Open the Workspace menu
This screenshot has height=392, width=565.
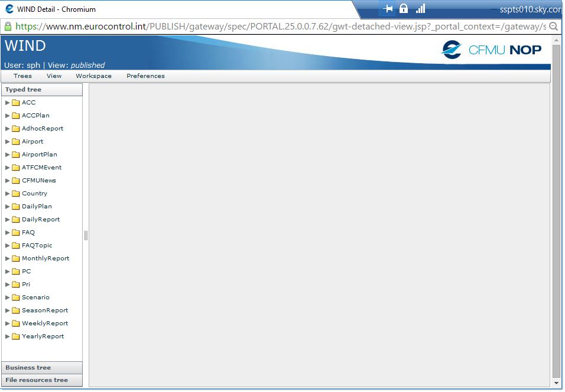coord(93,76)
